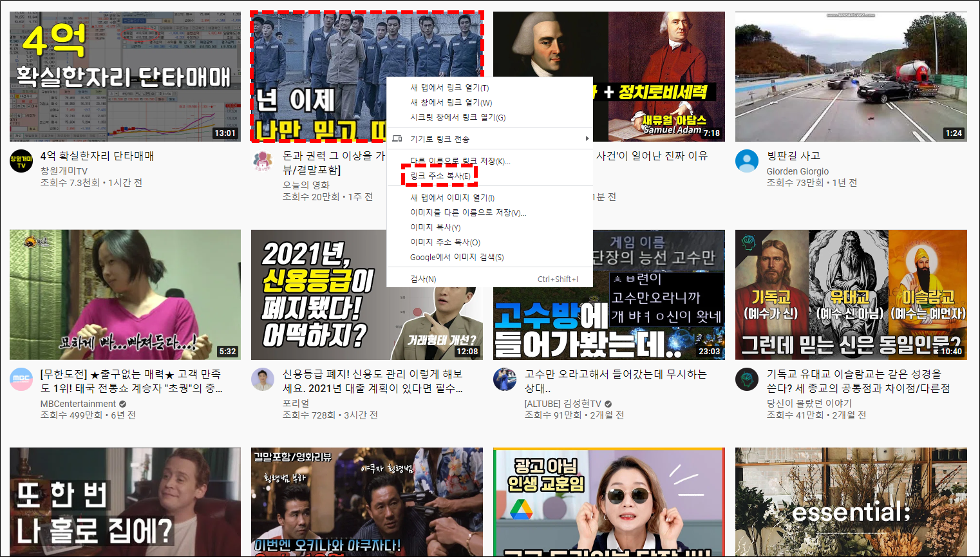Play 오키나와 야쿠자 movie review thumbnail
980x557 pixels.
pyautogui.click(x=367, y=502)
